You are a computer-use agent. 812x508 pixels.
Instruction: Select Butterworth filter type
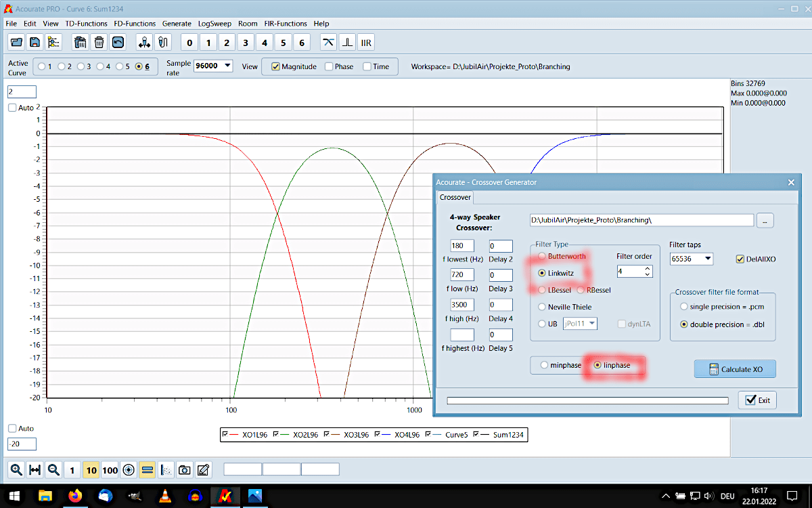[x=542, y=257]
